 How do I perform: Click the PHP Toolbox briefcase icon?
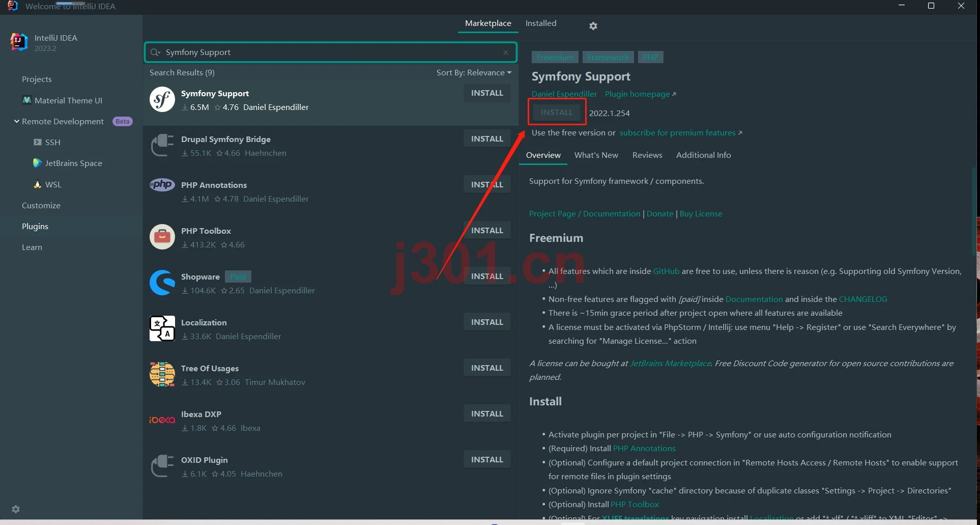162,237
